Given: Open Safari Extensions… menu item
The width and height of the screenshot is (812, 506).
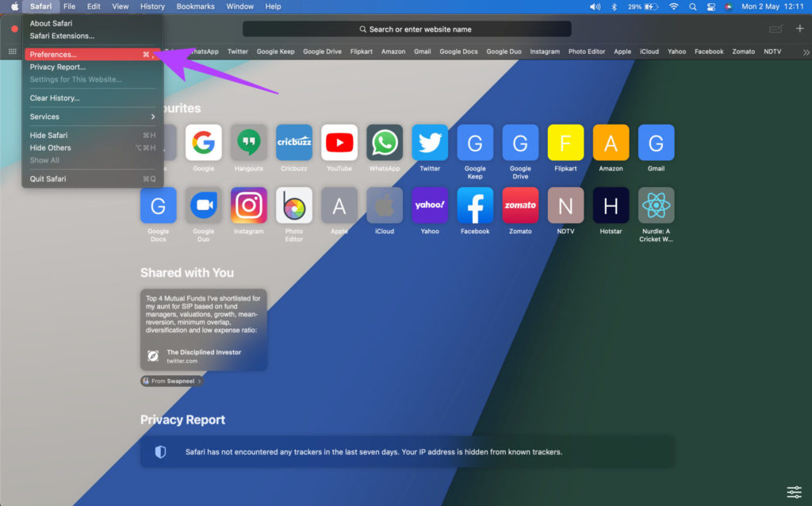Looking at the screenshot, I should point(92,36).
